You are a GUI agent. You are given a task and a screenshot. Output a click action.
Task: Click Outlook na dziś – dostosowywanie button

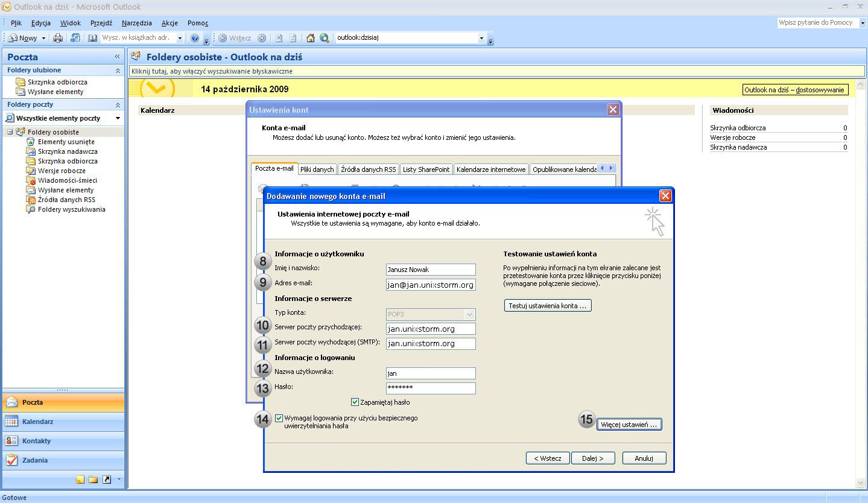[794, 90]
